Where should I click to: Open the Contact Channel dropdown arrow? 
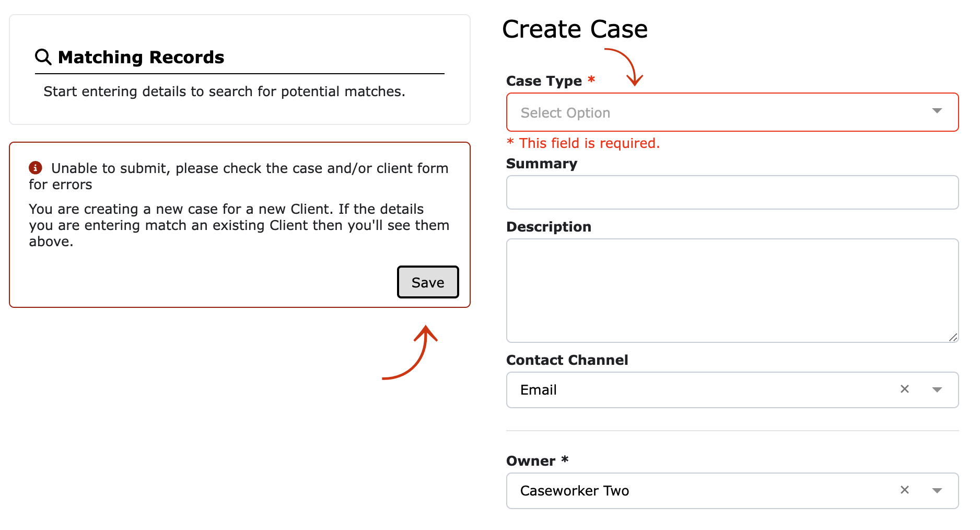click(937, 390)
